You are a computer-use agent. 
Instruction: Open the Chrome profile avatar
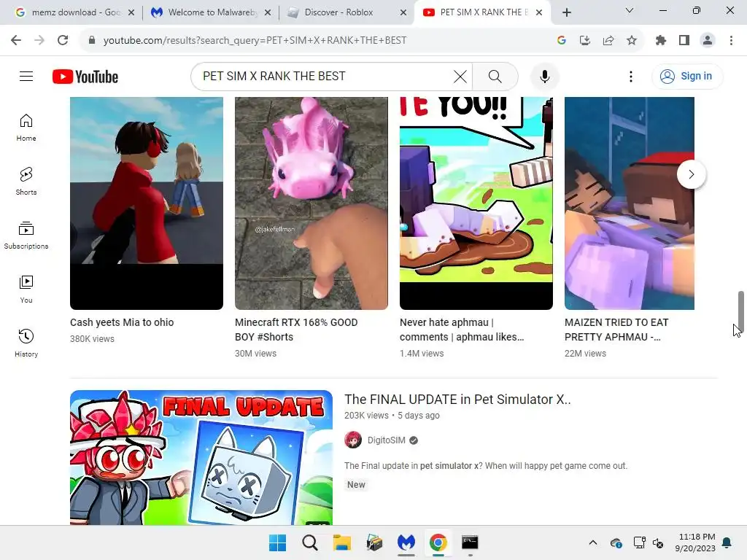coord(708,41)
